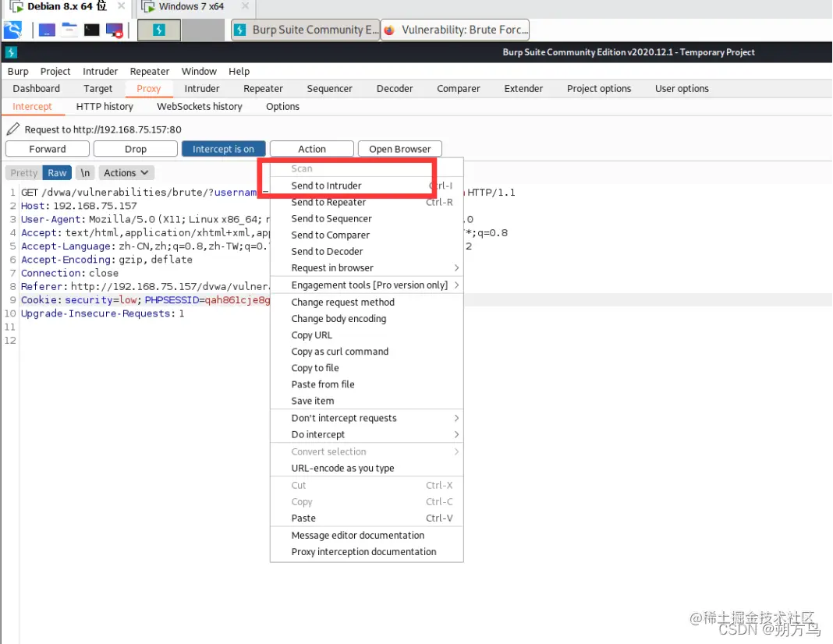833x644 pixels.
Task: Launch the terminal emulator panel icon
Action: 91,30
